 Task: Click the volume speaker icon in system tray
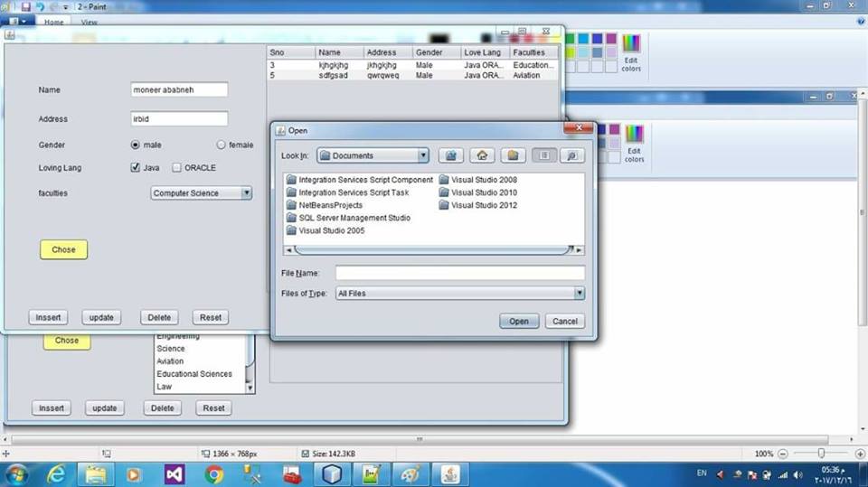point(797,475)
